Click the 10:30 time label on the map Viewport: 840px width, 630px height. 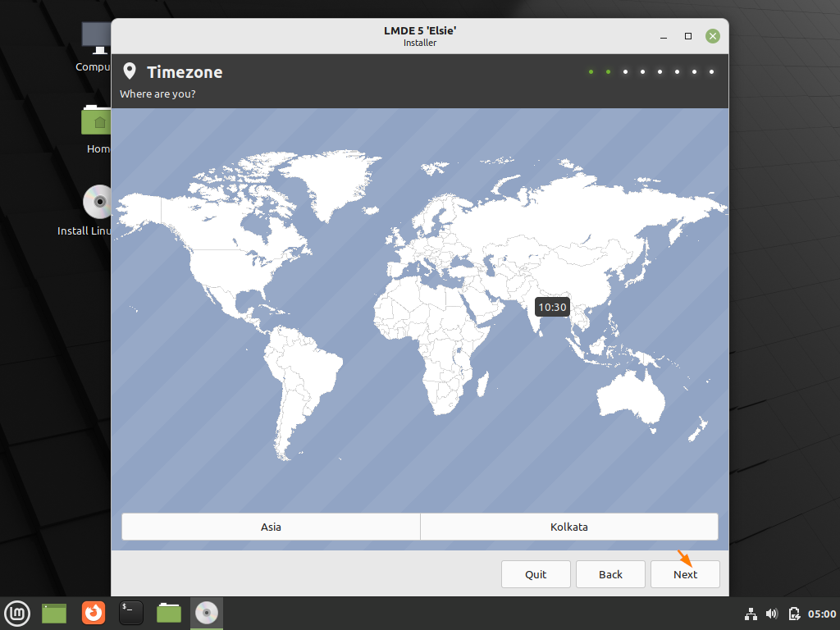[552, 307]
